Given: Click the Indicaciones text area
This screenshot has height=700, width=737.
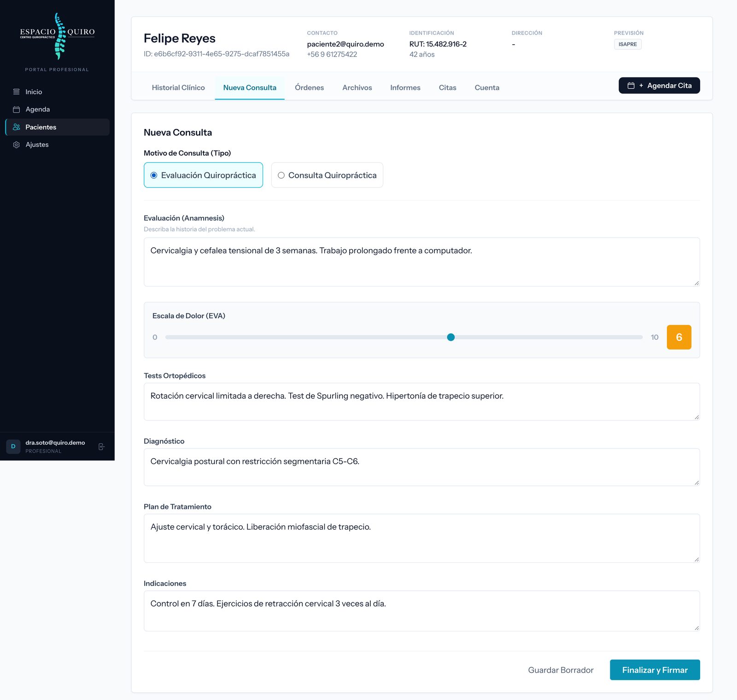Looking at the screenshot, I should point(421,611).
